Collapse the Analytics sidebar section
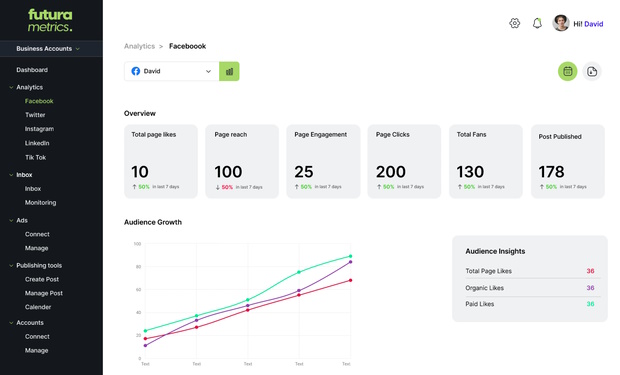 click(x=11, y=87)
